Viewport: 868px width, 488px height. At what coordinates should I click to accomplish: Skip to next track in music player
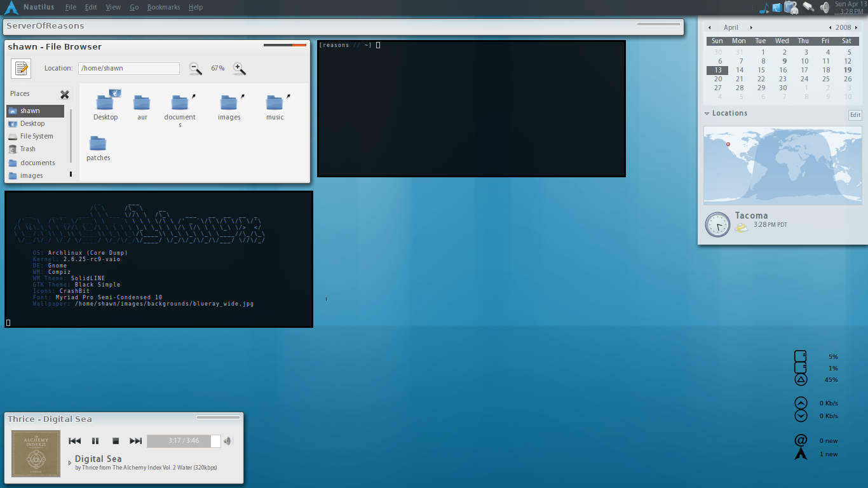[135, 441]
